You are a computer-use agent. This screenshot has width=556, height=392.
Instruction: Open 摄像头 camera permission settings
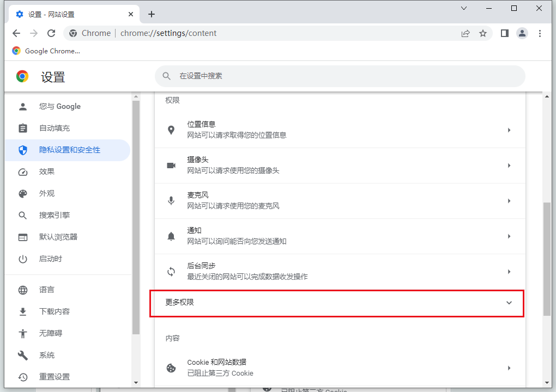(x=340, y=166)
